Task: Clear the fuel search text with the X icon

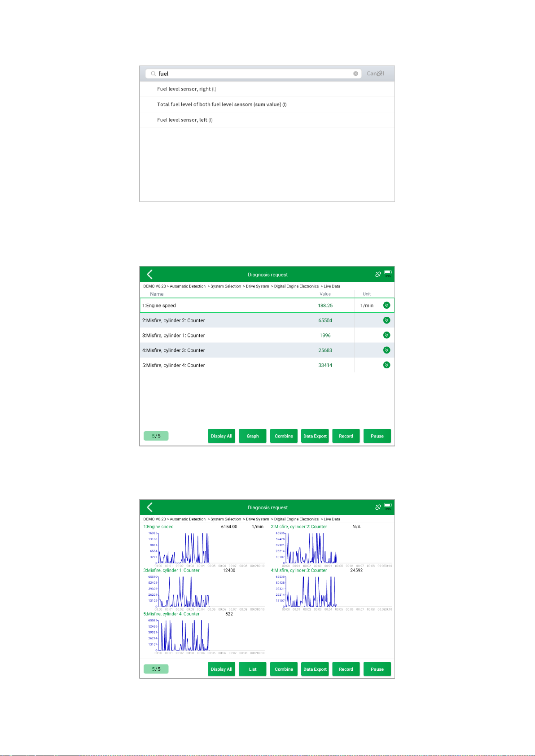Action: click(x=355, y=74)
